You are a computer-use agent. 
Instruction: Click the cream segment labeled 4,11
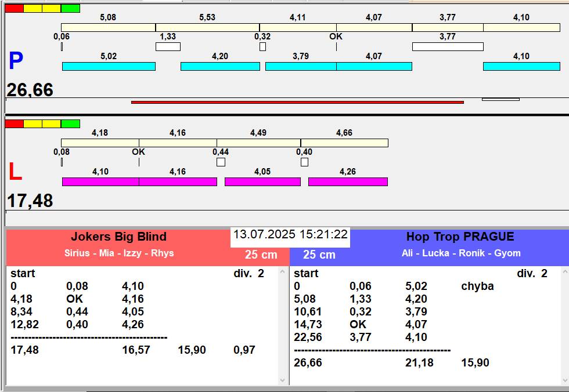coord(298,27)
